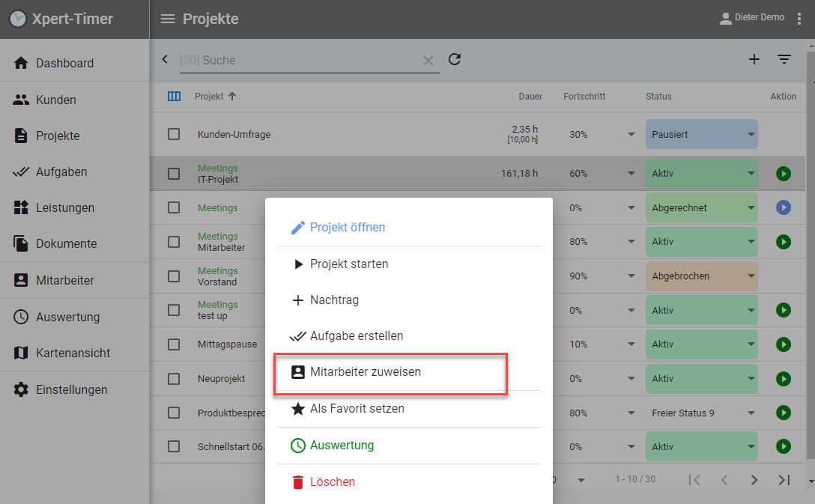The image size is (815, 504).
Task: Open the filter icon in the toolbar
Action: (x=784, y=59)
